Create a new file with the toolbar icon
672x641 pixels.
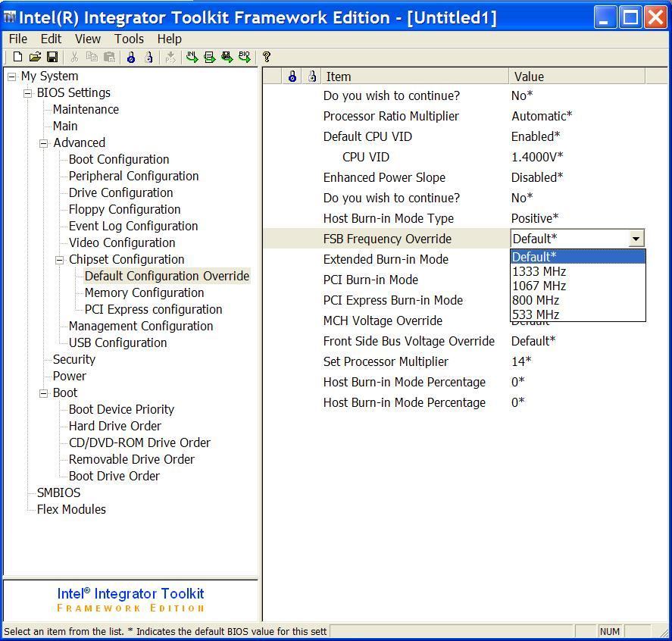tap(17, 57)
